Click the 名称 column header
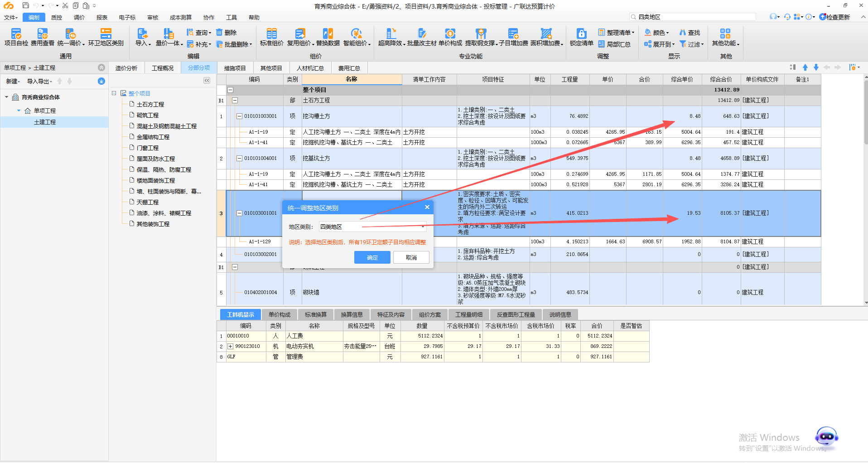 pyautogui.click(x=352, y=79)
